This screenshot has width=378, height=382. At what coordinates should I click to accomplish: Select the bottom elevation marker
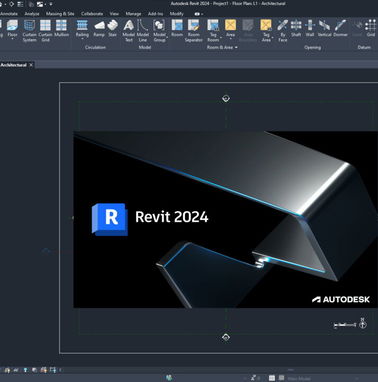pos(226,338)
